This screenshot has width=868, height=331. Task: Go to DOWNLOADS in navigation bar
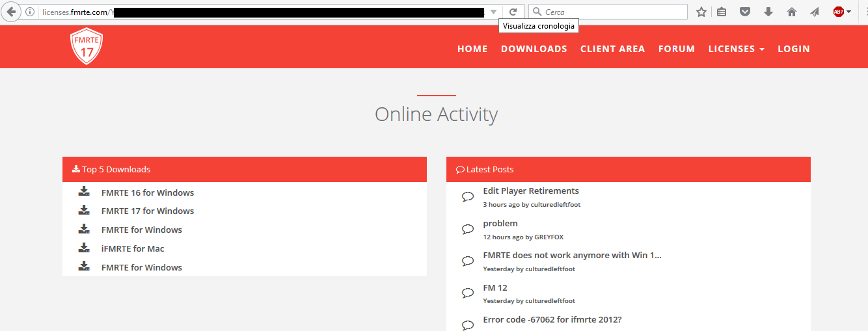534,49
